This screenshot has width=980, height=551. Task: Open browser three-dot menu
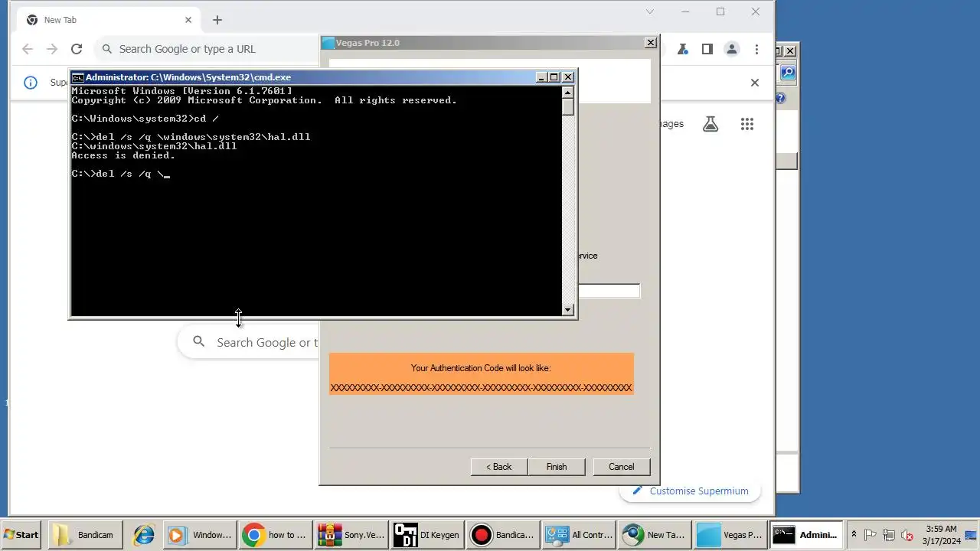pos(756,49)
